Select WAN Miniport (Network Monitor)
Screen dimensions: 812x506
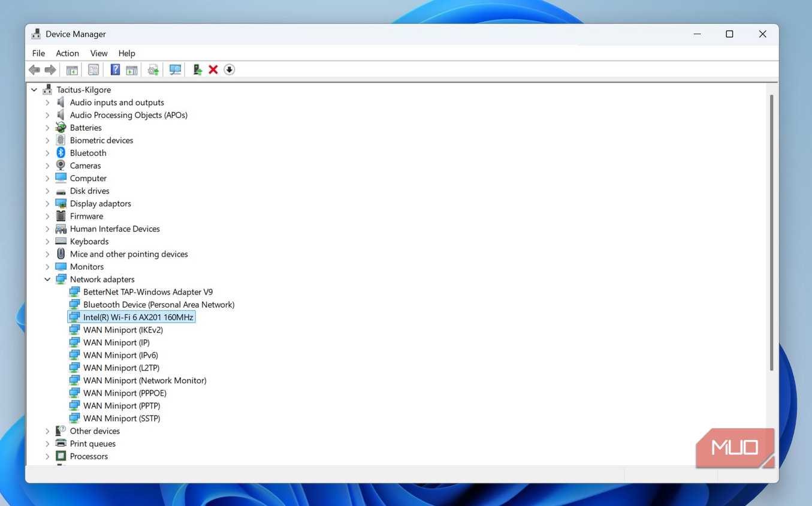(144, 380)
